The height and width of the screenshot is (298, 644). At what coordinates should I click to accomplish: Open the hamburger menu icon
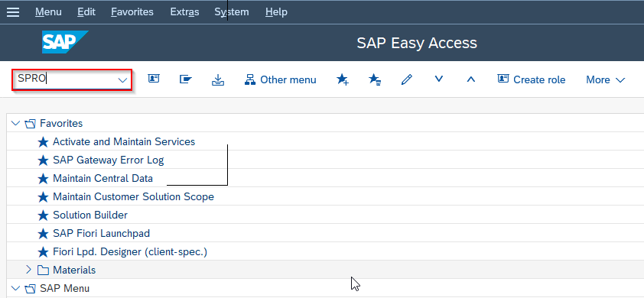[x=13, y=12]
